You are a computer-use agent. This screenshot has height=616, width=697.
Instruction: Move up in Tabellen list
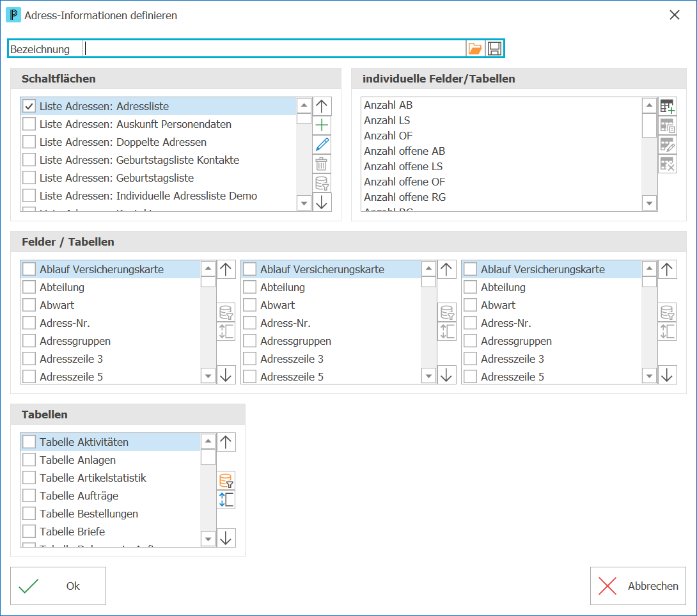226,442
